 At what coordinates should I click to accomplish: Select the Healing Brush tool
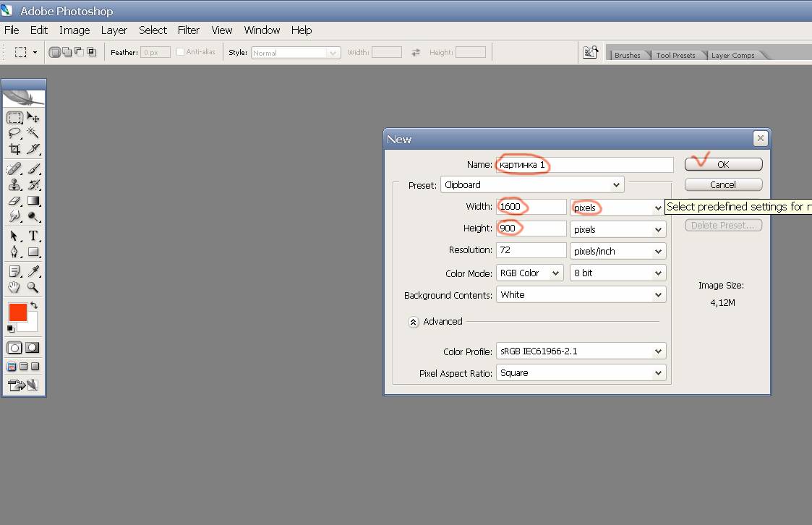[x=15, y=168]
